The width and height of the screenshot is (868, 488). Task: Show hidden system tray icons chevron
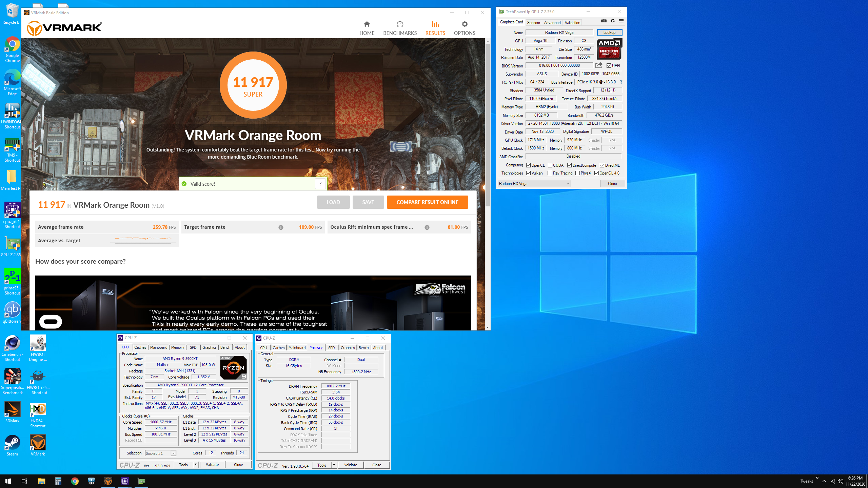(x=824, y=481)
